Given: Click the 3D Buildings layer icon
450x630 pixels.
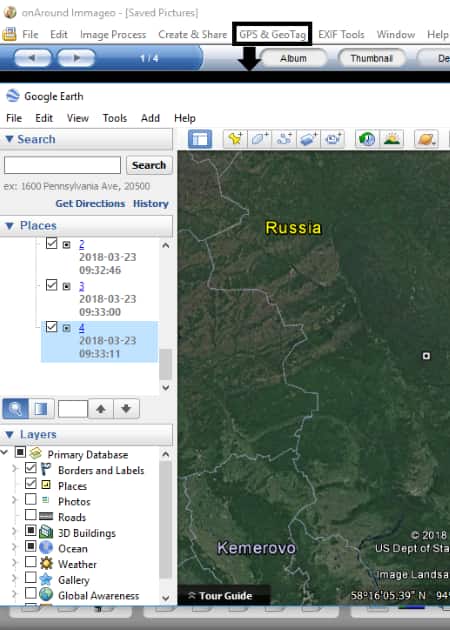Looking at the screenshot, I should (46, 532).
